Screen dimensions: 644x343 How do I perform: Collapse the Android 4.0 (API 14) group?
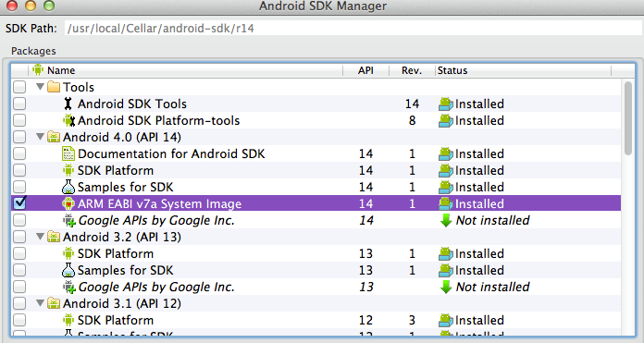(41, 136)
